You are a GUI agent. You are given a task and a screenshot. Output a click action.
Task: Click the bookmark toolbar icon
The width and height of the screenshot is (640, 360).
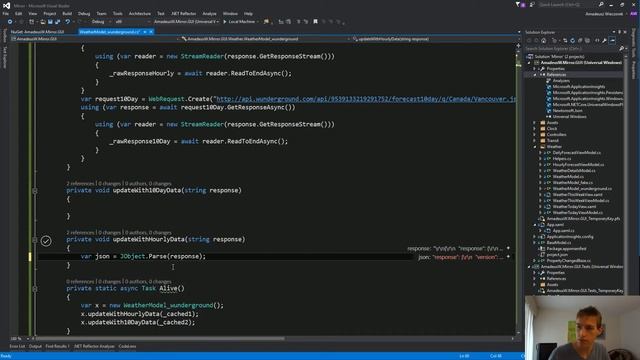tap(316, 22)
